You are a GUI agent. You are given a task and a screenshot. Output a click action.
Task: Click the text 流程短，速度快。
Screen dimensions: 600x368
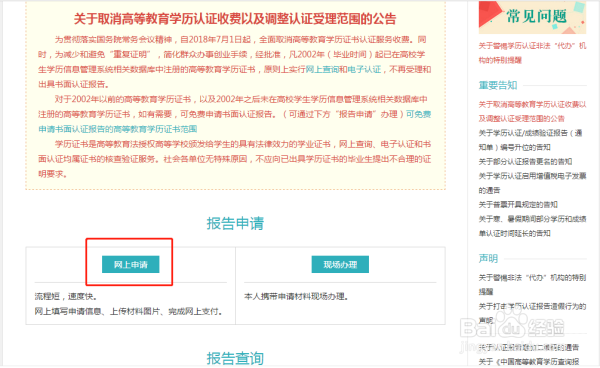coord(67,296)
